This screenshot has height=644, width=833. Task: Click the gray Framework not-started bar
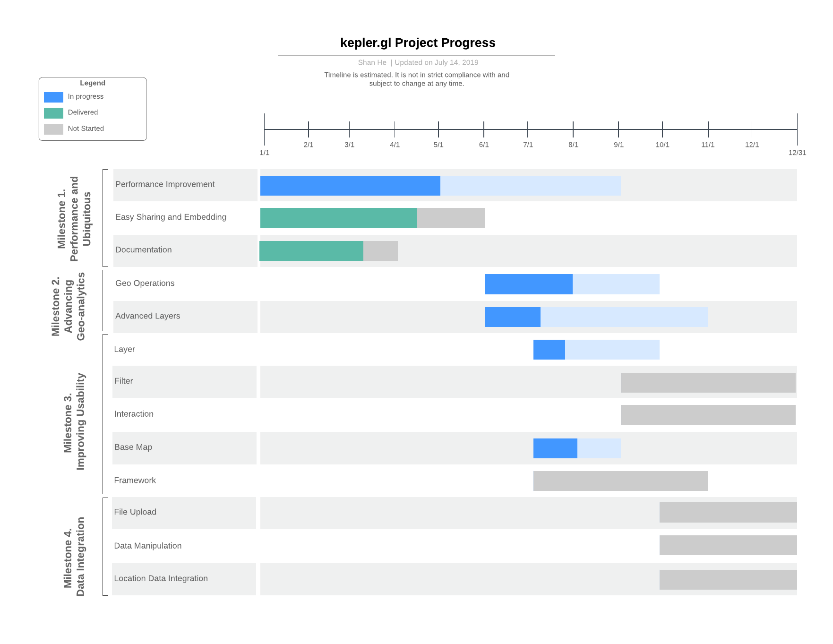(621, 481)
